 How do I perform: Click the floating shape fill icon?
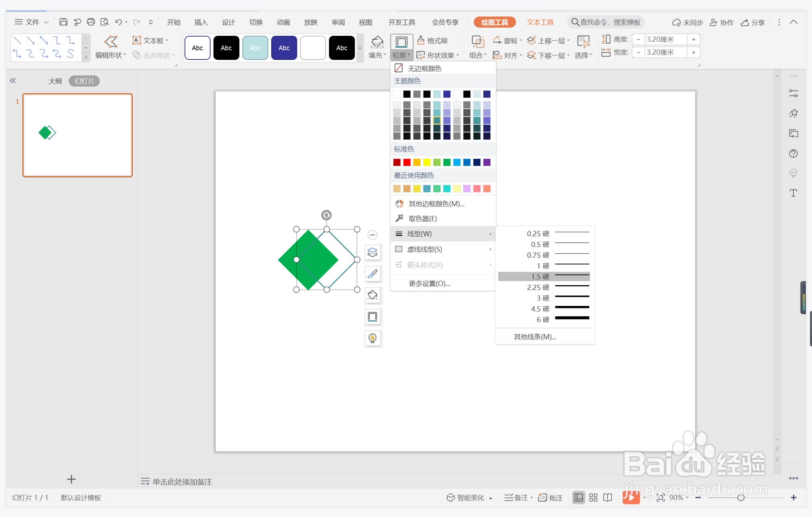(373, 295)
